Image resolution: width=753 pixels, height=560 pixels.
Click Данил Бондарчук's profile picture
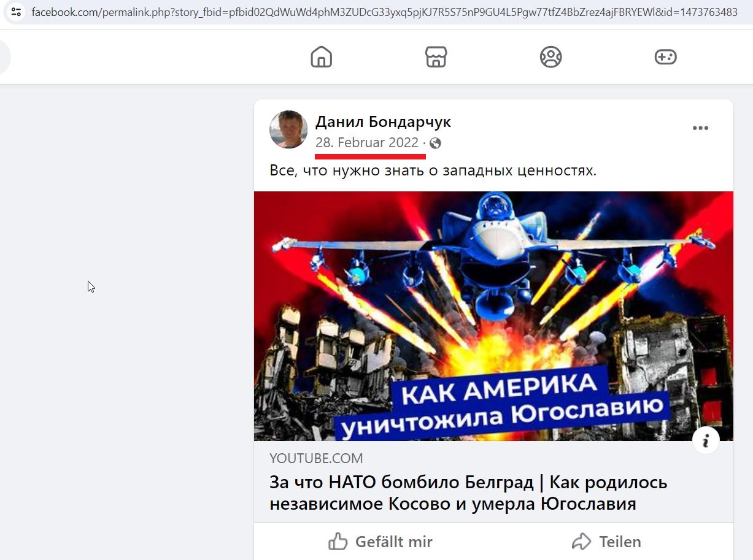click(288, 129)
